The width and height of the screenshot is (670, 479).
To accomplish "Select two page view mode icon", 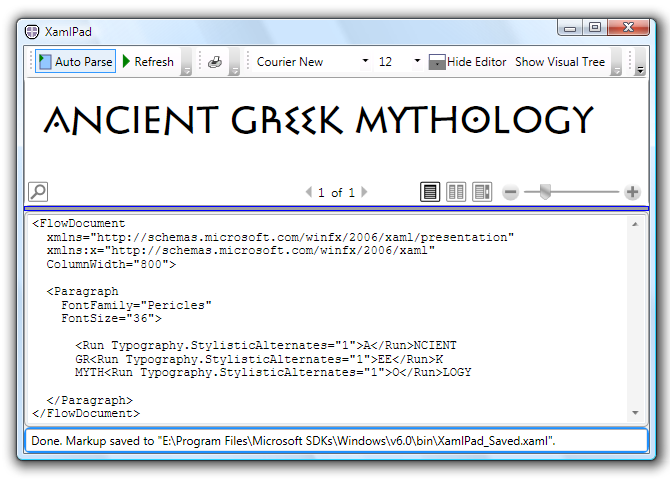I will (456, 191).
